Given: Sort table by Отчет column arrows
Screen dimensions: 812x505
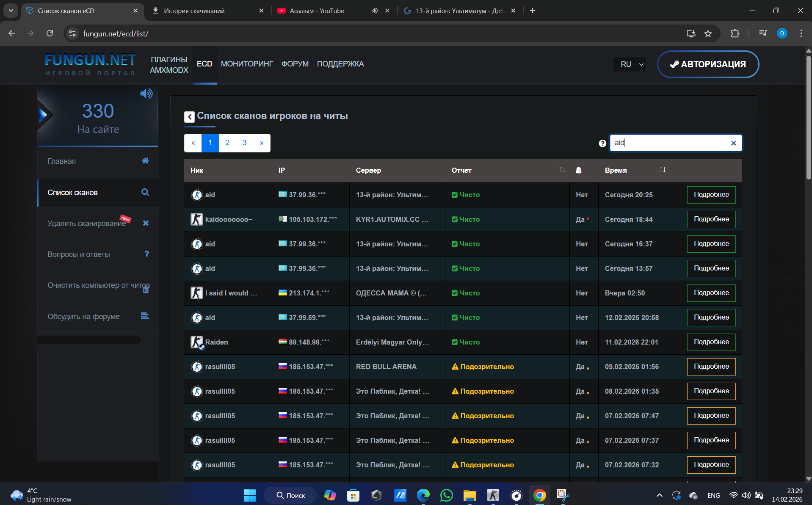Looking at the screenshot, I should pyautogui.click(x=562, y=170).
